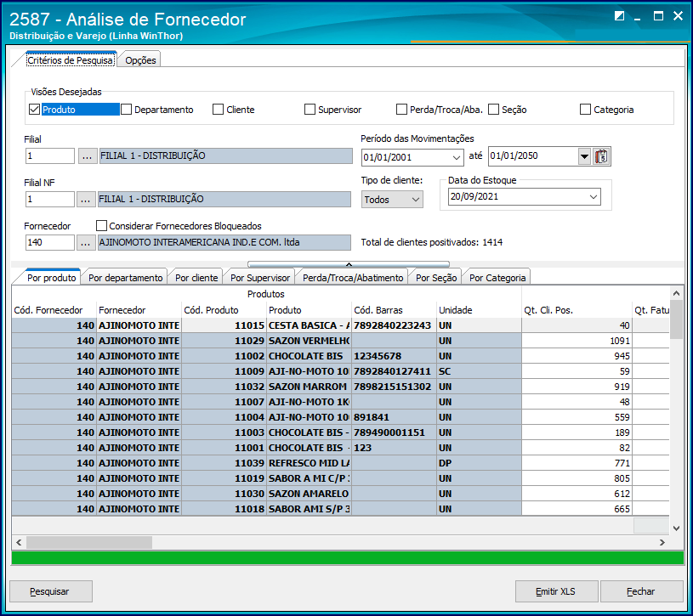This screenshot has height=616, width=693.
Task: Click the grid horizontal scroll left arrow
Action: click(x=19, y=542)
